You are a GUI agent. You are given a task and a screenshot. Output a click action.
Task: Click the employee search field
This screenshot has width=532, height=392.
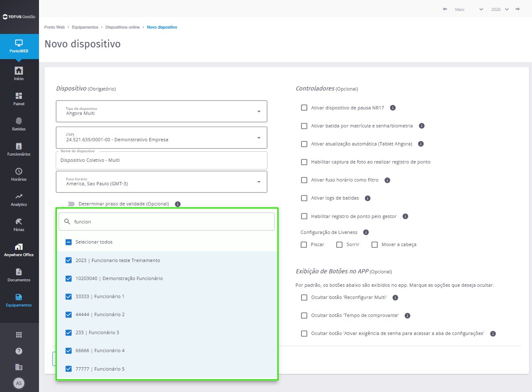coord(166,221)
